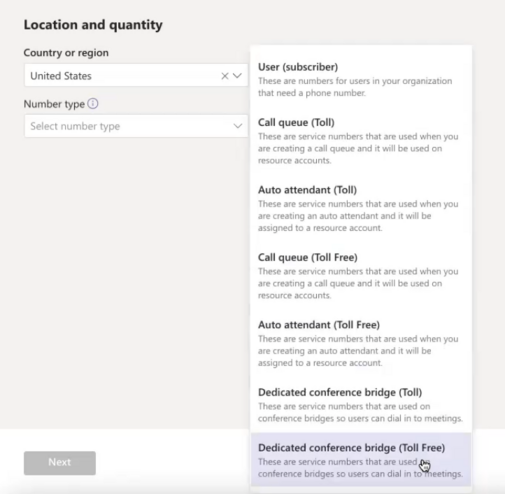This screenshot has width=505, height=494.
Task: Open the United States country combo box
Action: (136, 76)
